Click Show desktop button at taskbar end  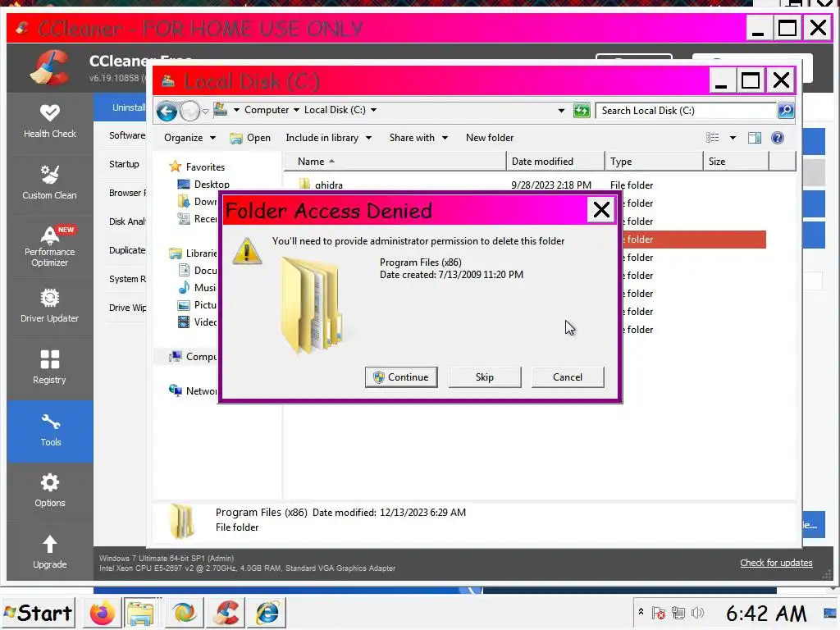[x=830, y=613]
